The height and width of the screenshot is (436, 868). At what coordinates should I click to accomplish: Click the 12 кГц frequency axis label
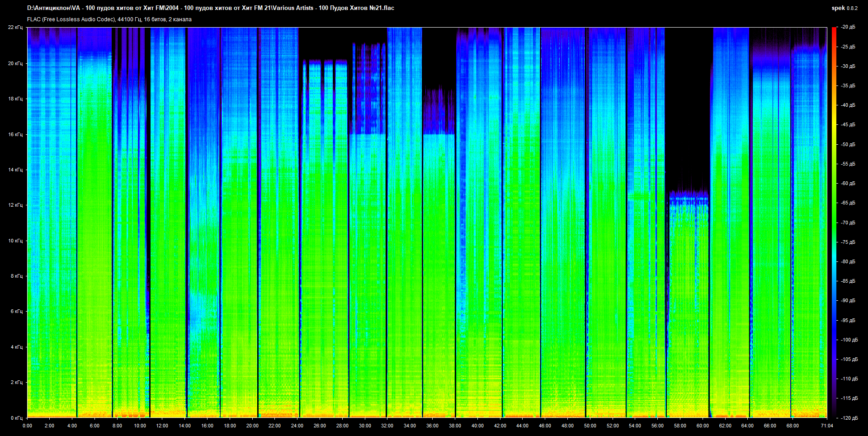[x=15, y=205]
